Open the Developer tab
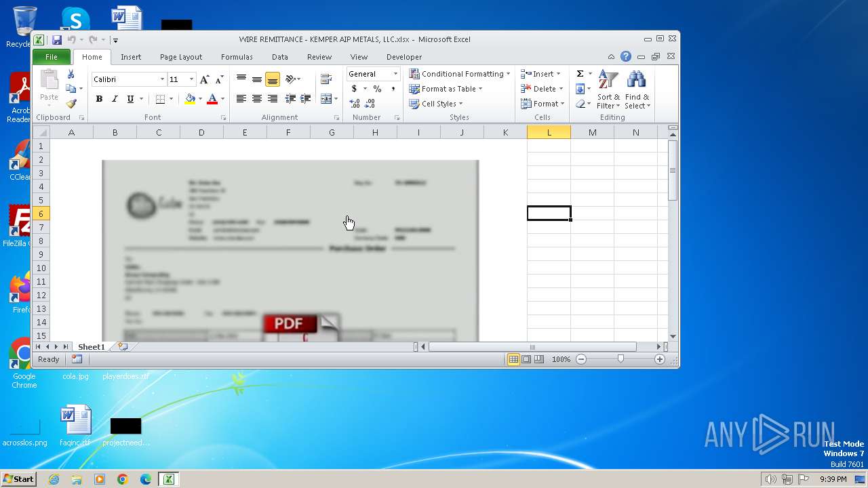 click(x=404, y=57)
